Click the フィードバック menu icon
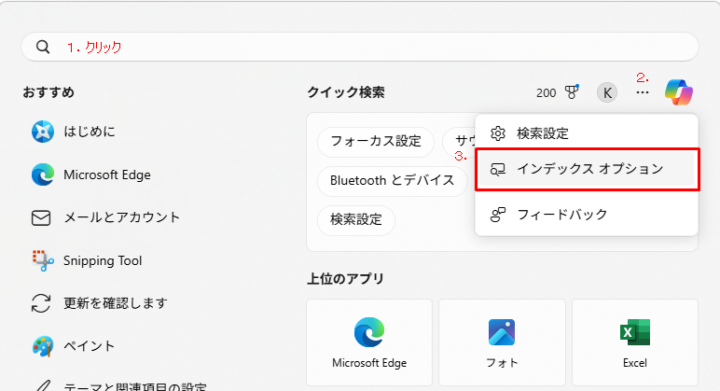 click(x=498, y=214)
